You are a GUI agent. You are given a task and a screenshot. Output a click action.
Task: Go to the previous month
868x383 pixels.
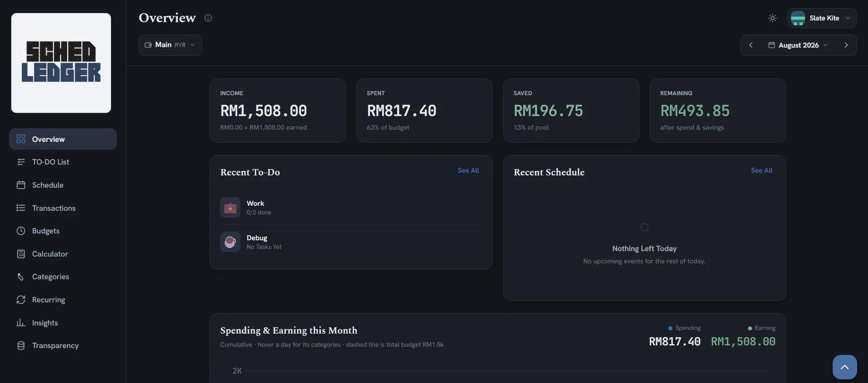point(751,45)
